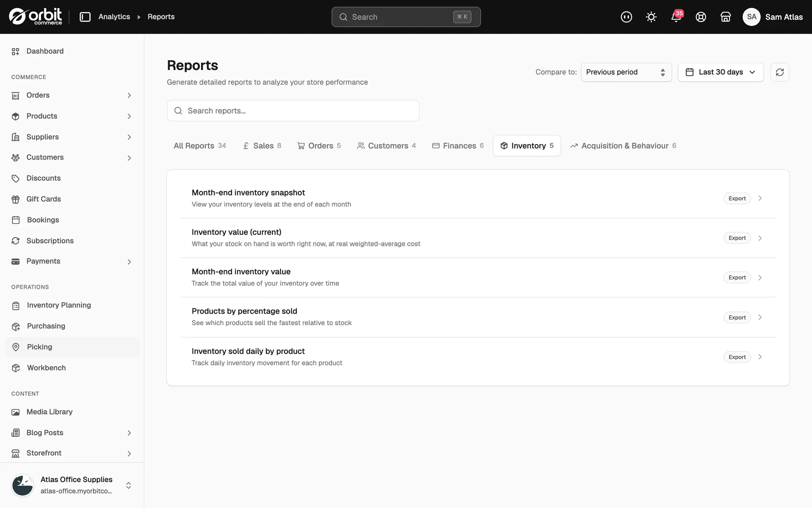Screen dimensions: 812x508
Task: Open Dashboard from the sidebar
Action: (72, 51)
